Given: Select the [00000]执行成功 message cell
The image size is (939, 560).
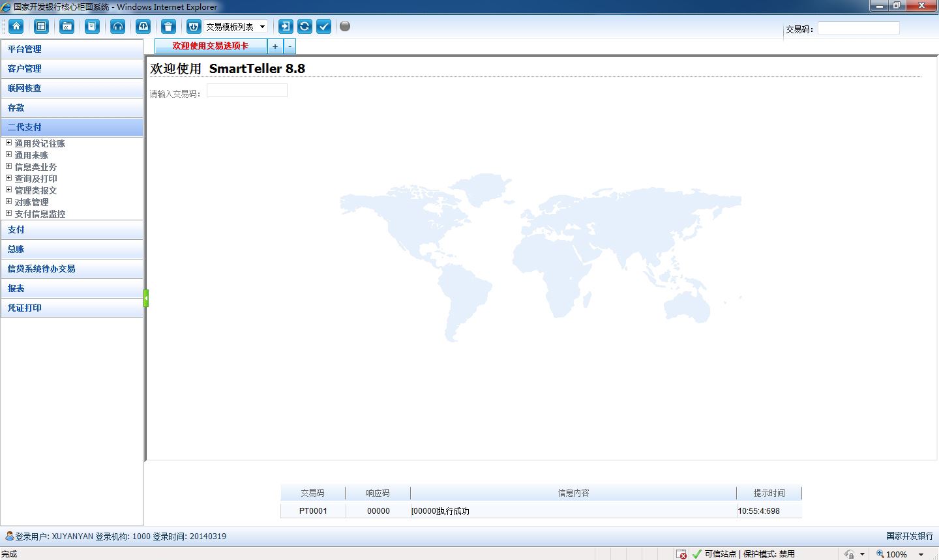Looking at the screenshot, I should (x=573, y=511).
